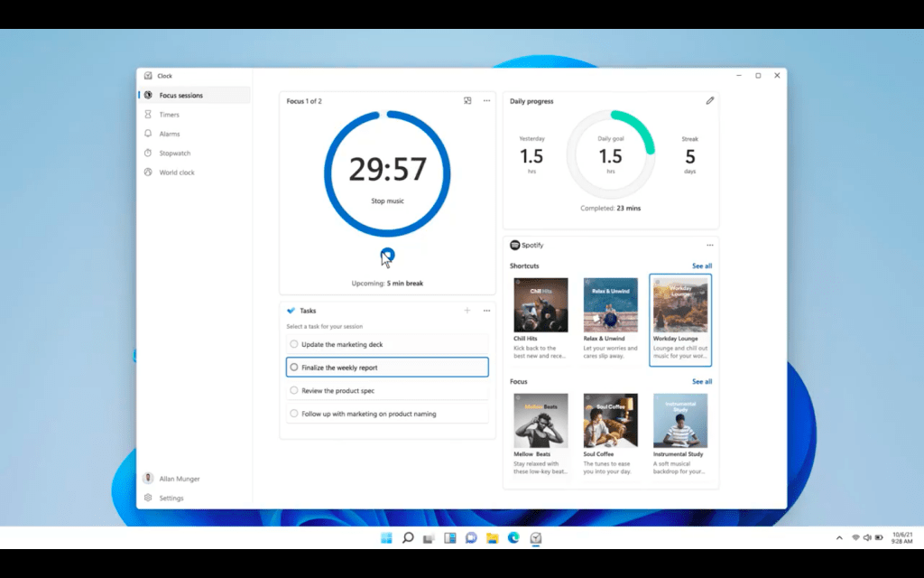Mark Update the marketing deck as complete

point(294,344)
